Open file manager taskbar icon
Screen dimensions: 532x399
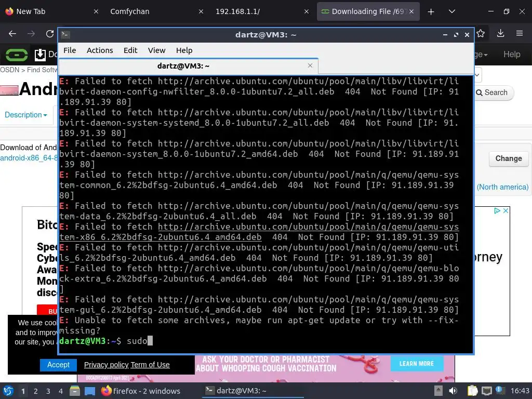coord(75,391)
